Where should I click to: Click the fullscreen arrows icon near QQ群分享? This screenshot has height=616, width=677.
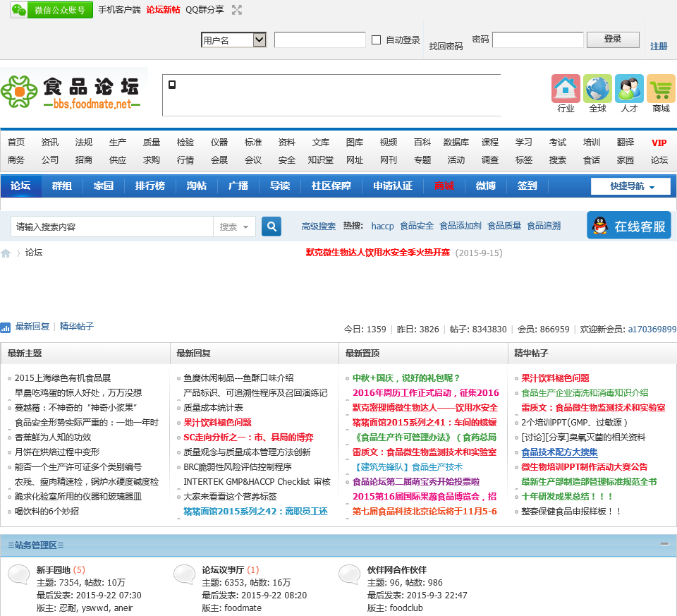(237, 10)
